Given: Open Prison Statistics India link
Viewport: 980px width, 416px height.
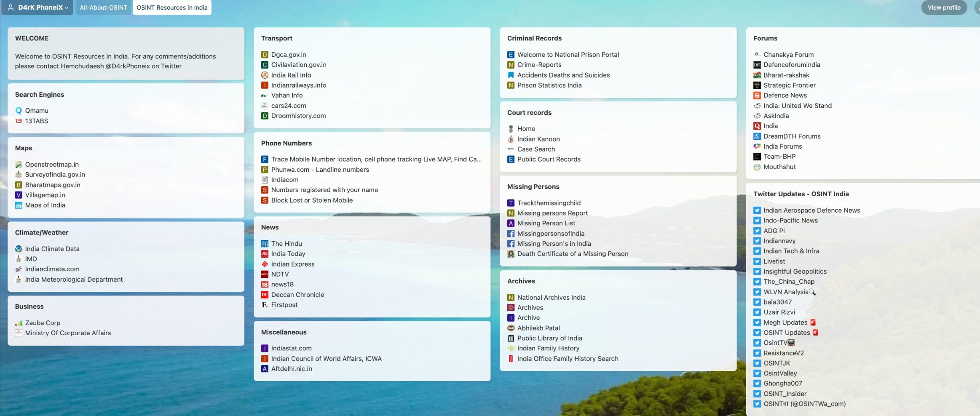Looking at the screenshot, I should pyautogui.click(x=549, y=85).
